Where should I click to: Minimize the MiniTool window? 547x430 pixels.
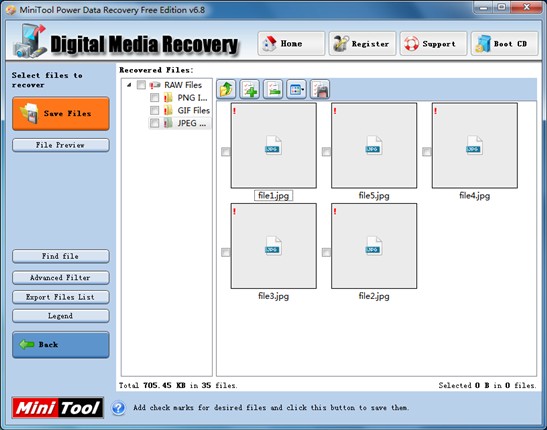pos(484,7)
